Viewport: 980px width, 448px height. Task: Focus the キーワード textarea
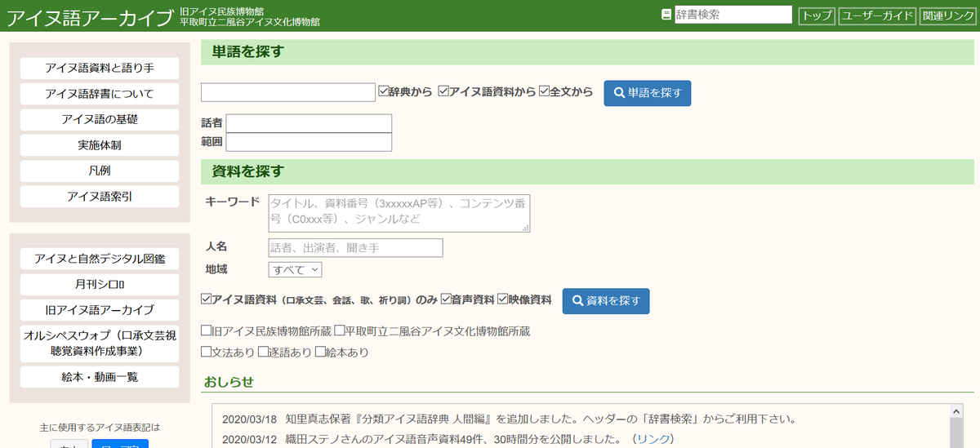(399, 213)
